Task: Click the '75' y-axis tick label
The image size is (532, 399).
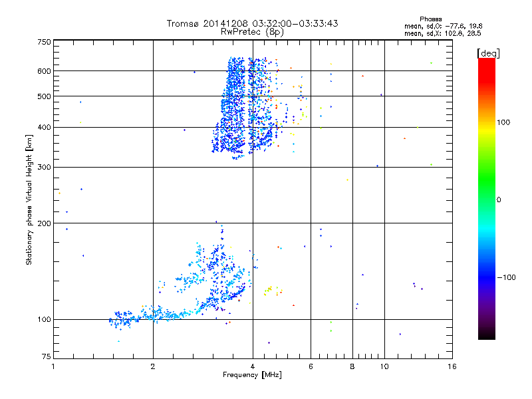Action: pyautogui.click(x=47, y=356)
